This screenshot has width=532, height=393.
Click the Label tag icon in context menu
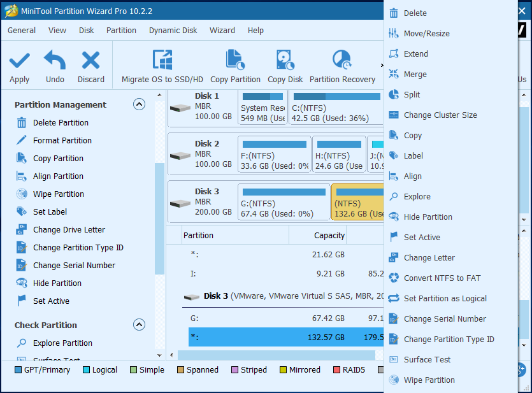(394, 155)
